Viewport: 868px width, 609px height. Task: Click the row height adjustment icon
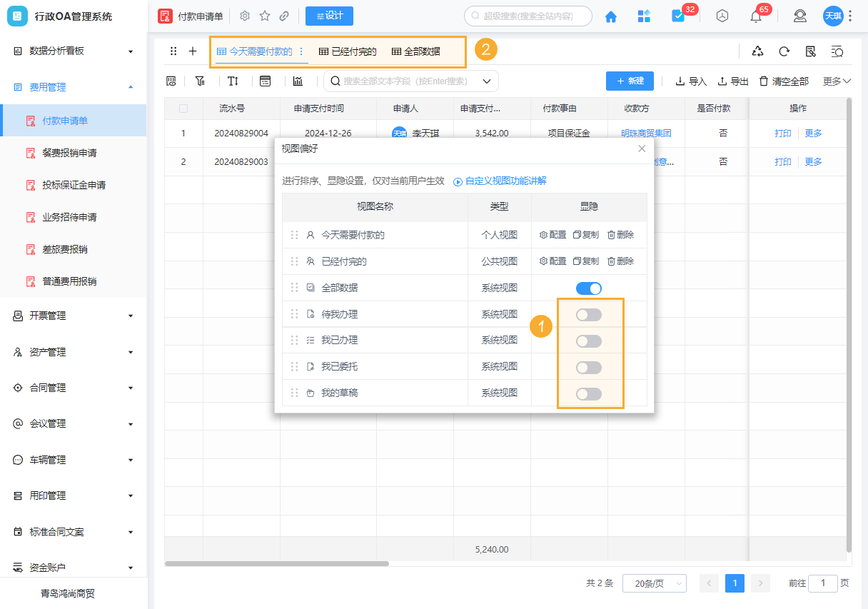click(x=233, y=81)
